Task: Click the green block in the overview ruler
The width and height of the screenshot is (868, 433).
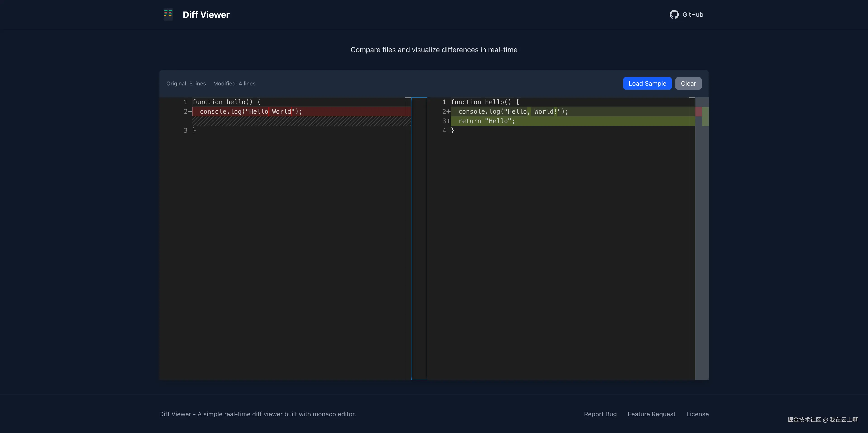Action: tap(705, 116)
